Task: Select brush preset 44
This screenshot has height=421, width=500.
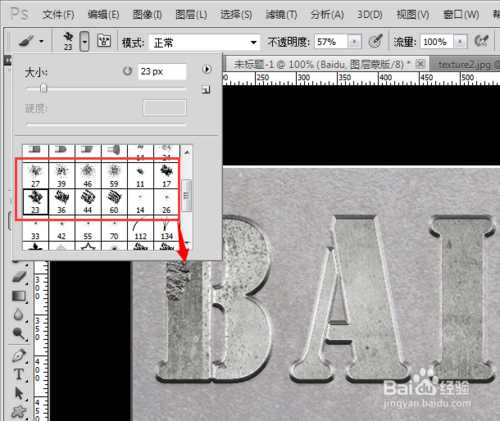Action: [x=88, y=202]
